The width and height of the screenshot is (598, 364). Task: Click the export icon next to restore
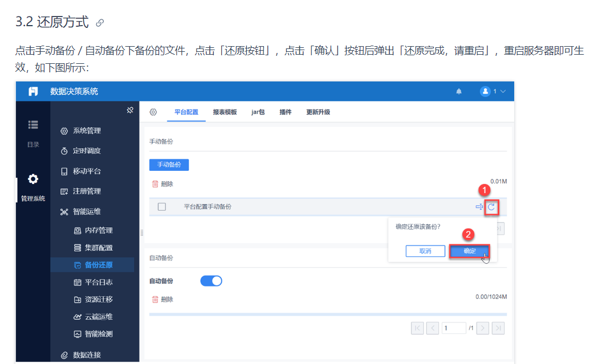click(479, 207)
